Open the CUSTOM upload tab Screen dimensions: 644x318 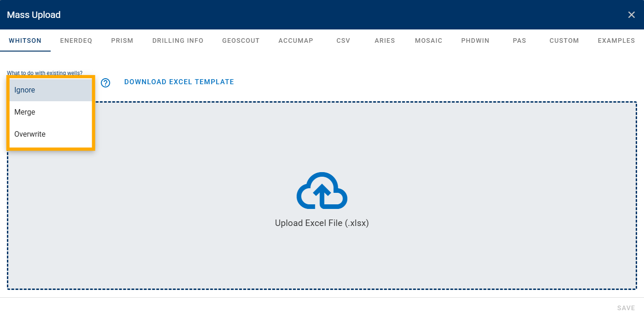click(564, 40)
